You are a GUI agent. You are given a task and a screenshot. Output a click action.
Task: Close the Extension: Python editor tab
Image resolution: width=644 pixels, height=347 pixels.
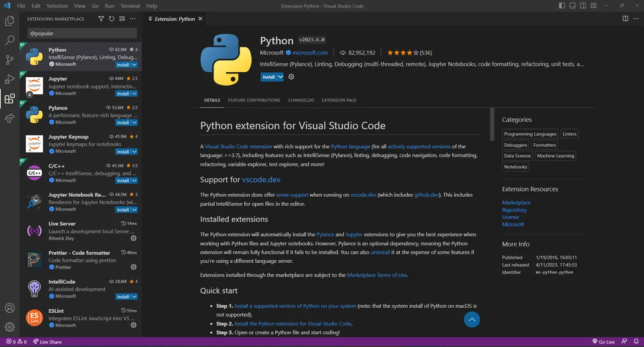(201, 19)
